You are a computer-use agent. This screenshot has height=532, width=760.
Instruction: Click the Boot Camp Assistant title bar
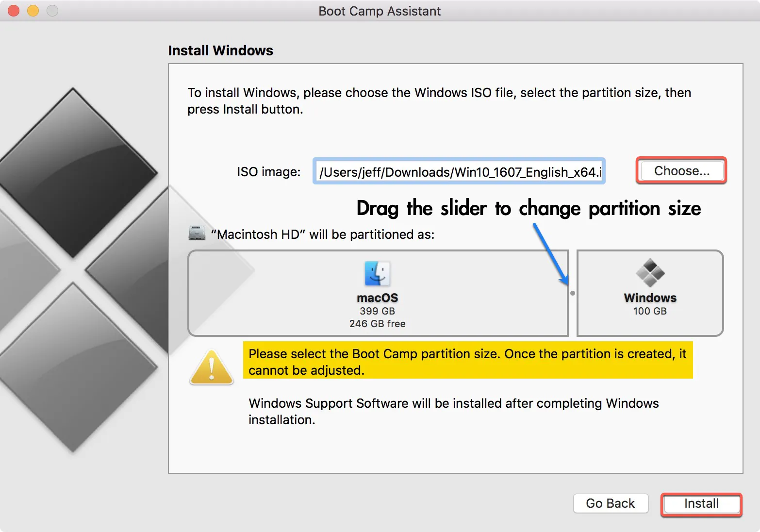[380, 11]
